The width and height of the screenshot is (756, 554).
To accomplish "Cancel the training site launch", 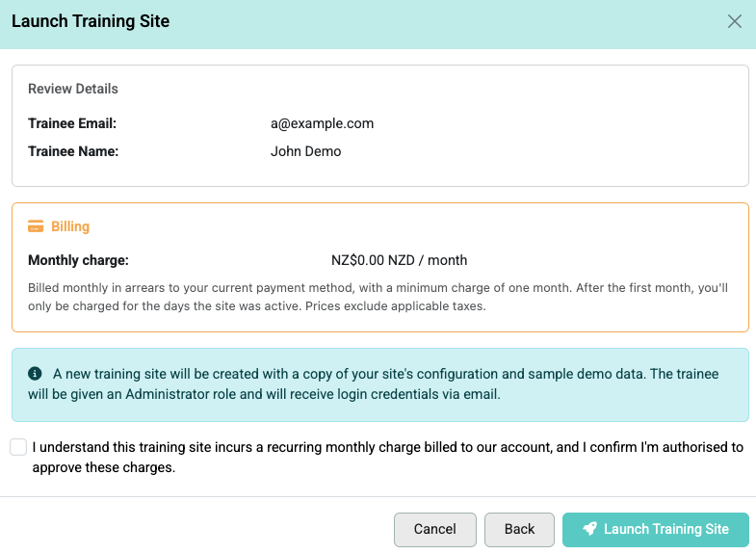I will click(435, 529).
